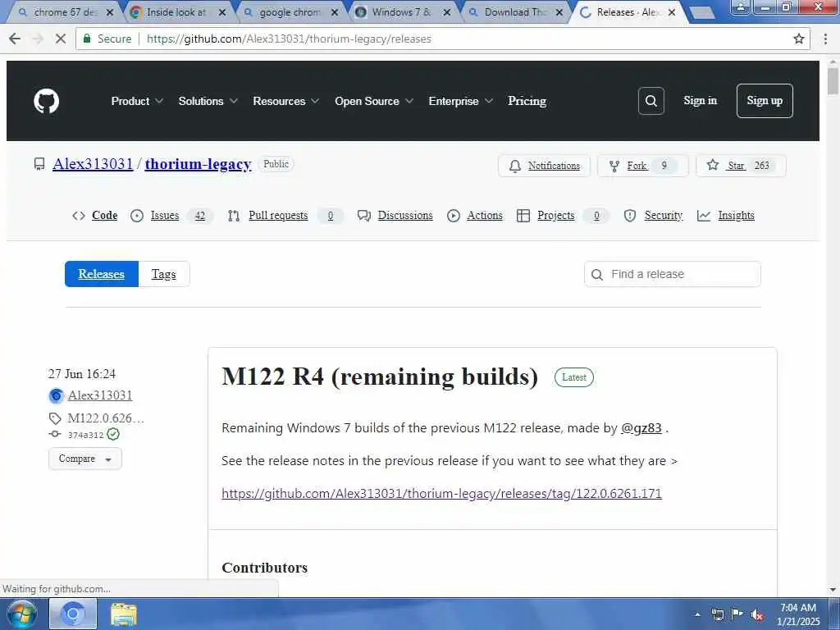Image resolution: width=840 pixels, height=630 pixels.
Task: Select the Releases tab
Action: (x=101, y=274)
